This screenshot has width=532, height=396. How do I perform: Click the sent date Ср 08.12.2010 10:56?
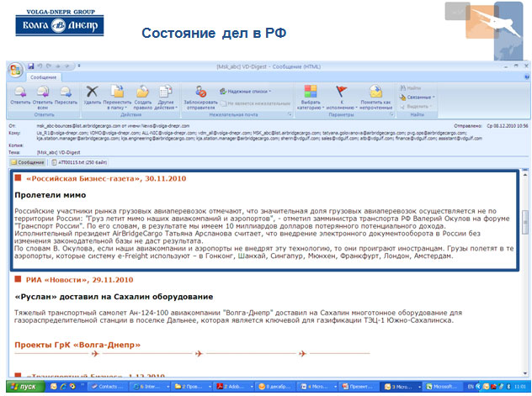508,126
